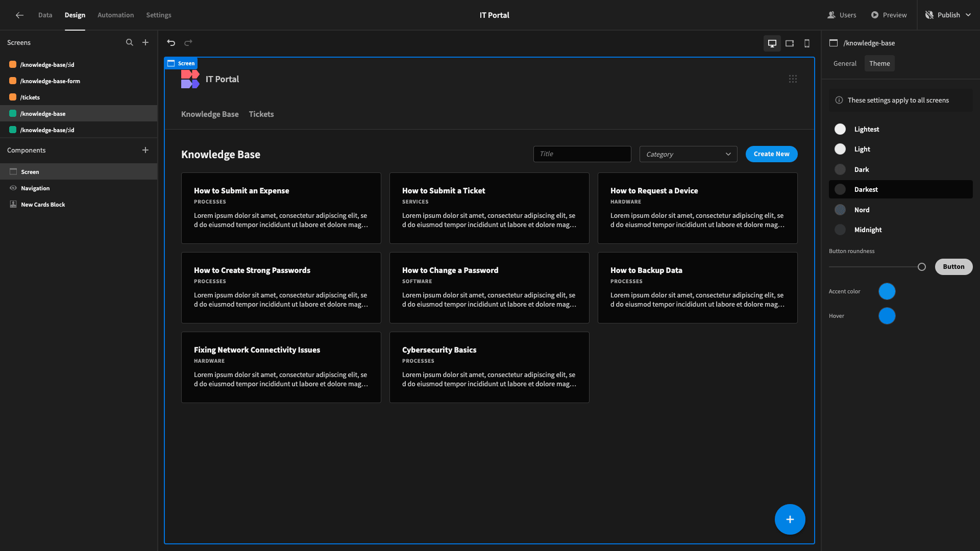Screen dimensions: 980x551
Task: Open the Settings tab
Action: [159, 15]
